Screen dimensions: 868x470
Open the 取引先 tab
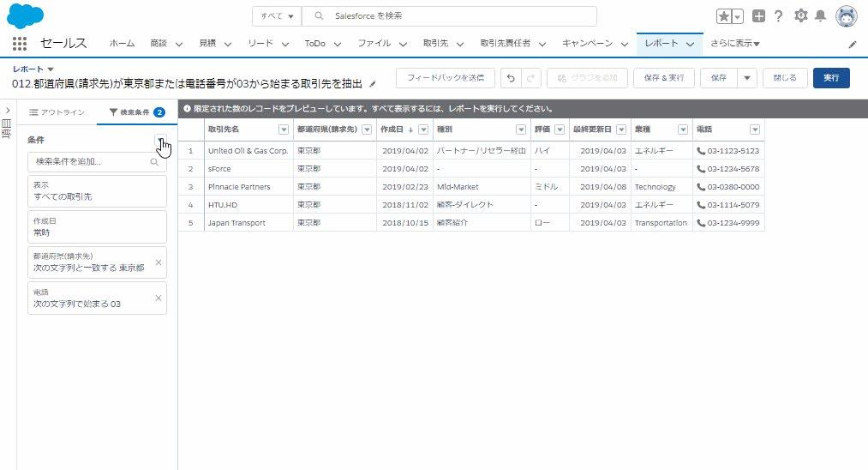(x=435, y=43)
